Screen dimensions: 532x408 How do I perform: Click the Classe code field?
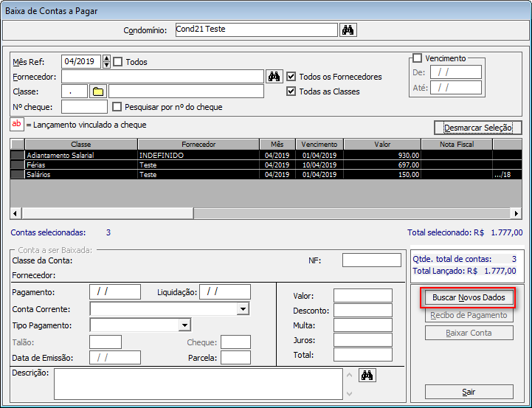tap(75, 91)
